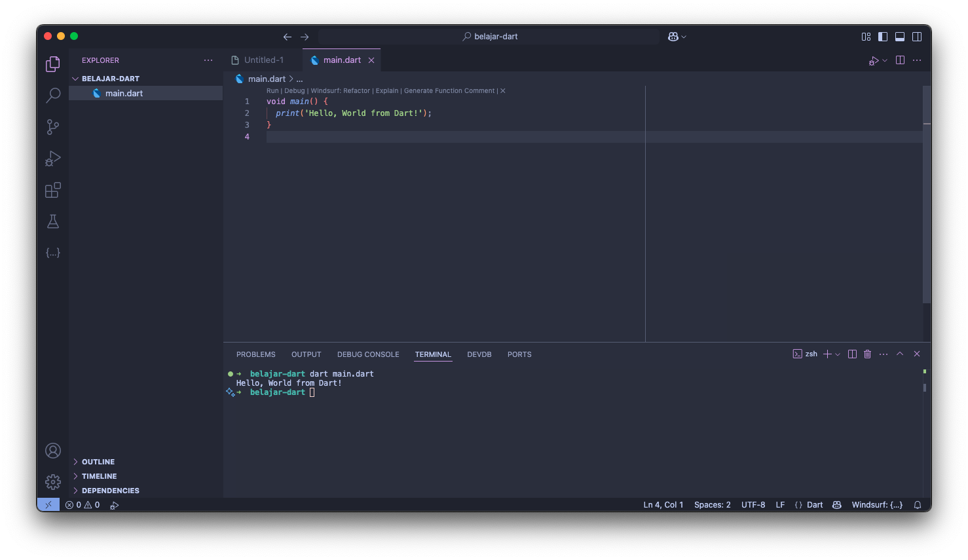Expand the TIMELINE section

[x=99, y=476]
